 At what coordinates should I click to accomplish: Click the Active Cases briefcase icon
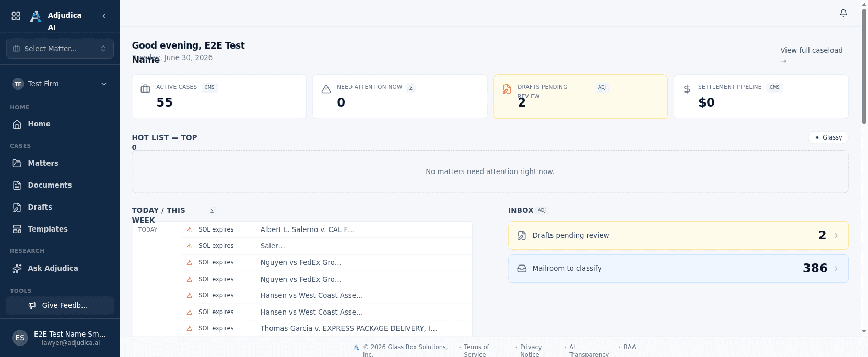(x=146, y=89)
